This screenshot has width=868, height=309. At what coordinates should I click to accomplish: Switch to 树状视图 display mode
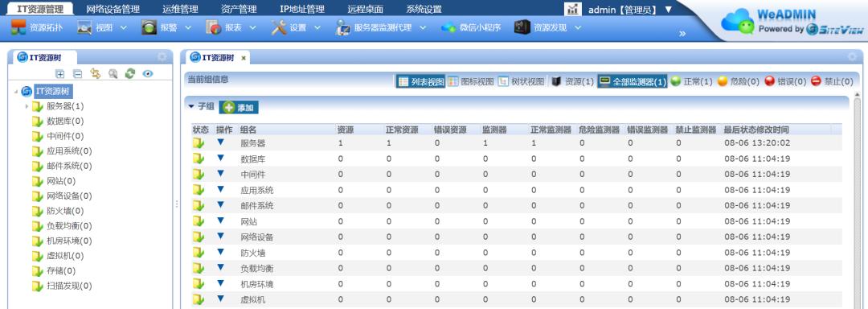click(x=521, y=81)
